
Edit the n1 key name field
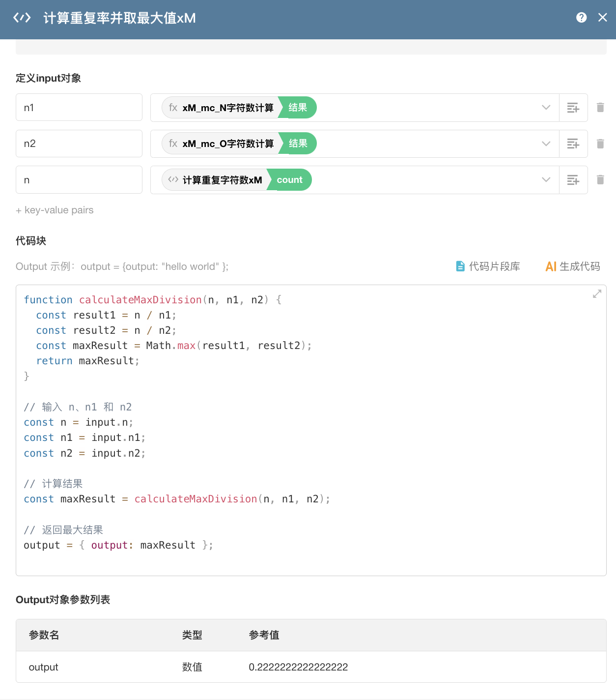[x=79, y=108]
